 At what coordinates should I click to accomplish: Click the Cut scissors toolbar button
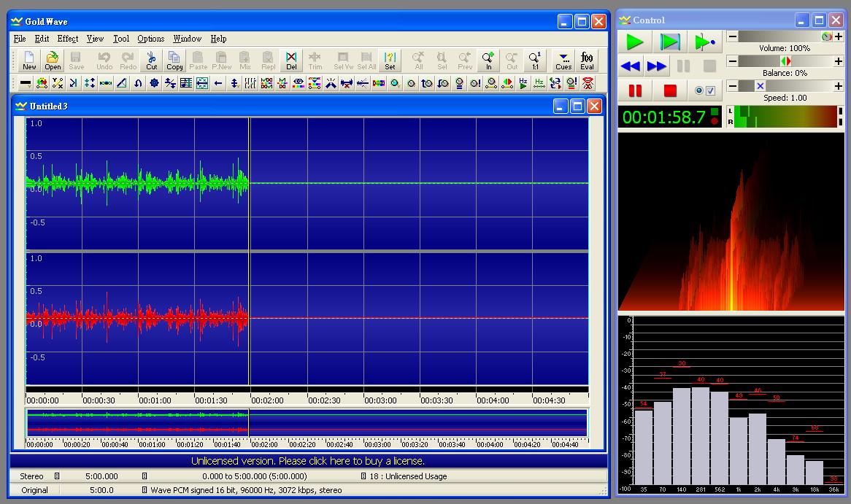tap(151, 61)
